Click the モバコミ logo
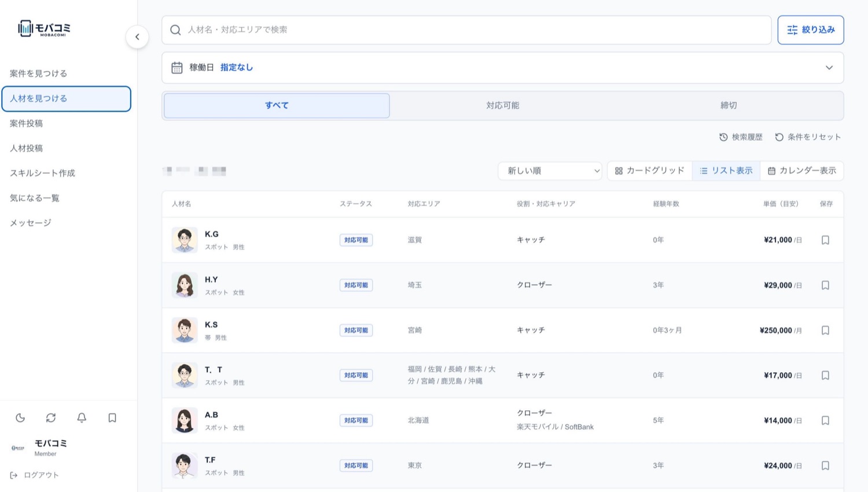868x492 pixels. (44, 28)
